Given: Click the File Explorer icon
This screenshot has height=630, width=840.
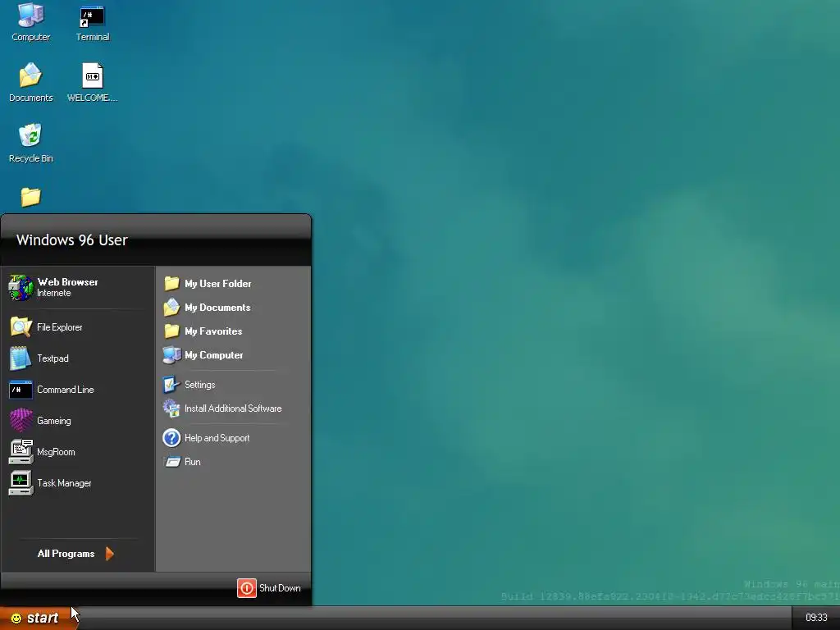Looking at the screenshot, I should (21, 326).
